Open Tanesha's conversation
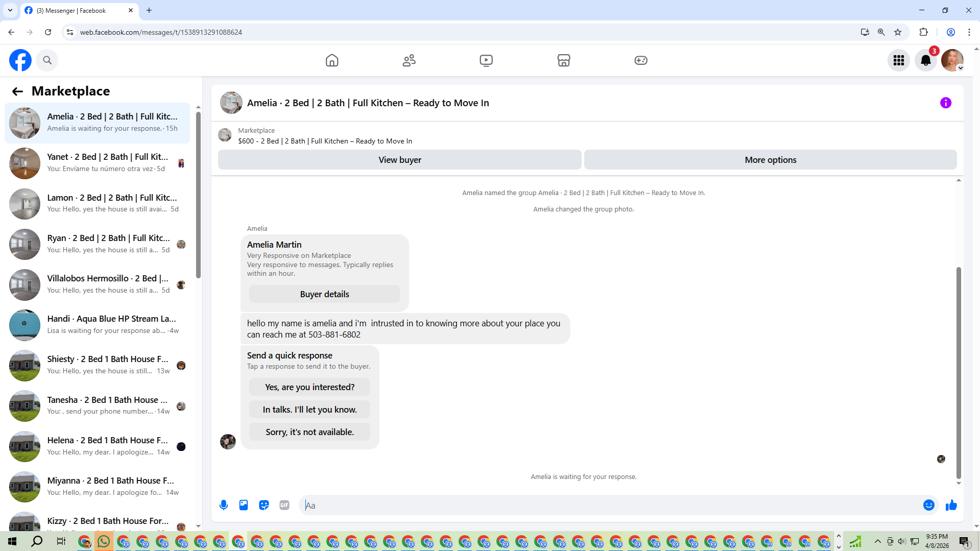Viewport: 980px width, 551px height. [97, 406]
